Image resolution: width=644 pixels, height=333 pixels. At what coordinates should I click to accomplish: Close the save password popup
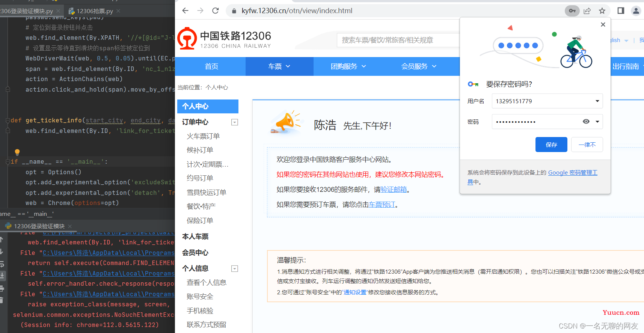[603, 24]
